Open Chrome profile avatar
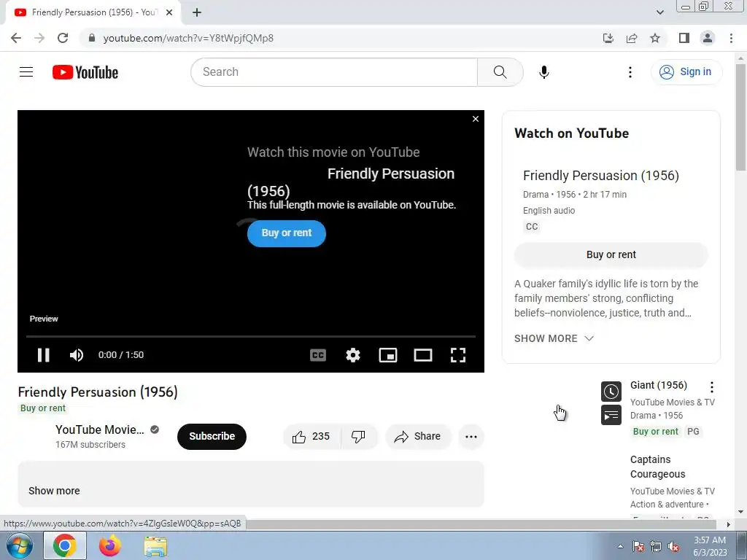This screenshot has width=747, height=560. pos(708,38)
